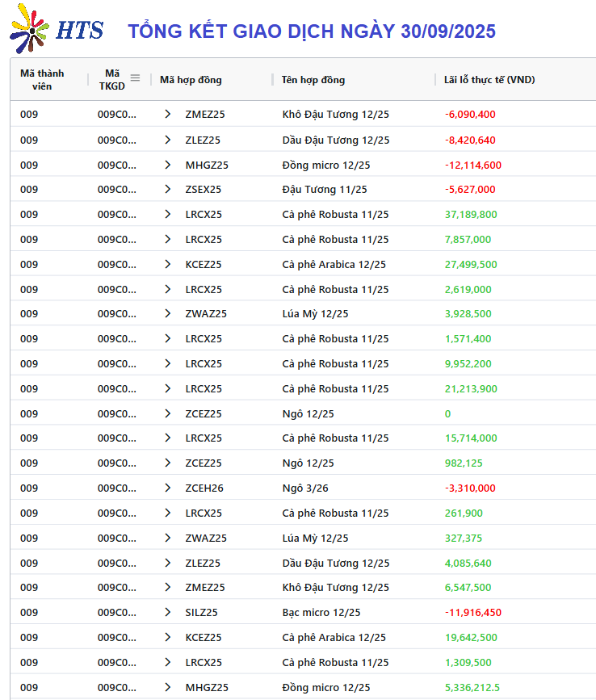
Task: Expand the SILZ25 Bạc micro row
Action: tap(167, 613)
